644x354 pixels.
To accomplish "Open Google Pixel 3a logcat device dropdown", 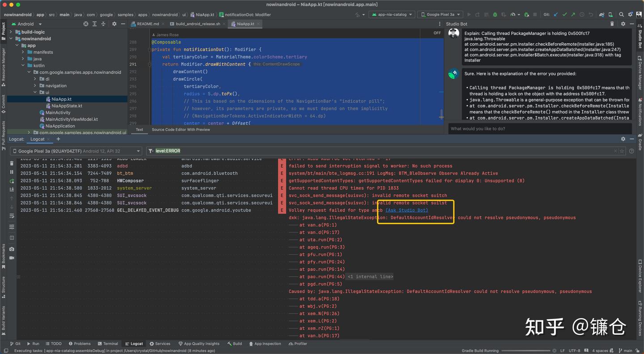I will tap(76, 151).
